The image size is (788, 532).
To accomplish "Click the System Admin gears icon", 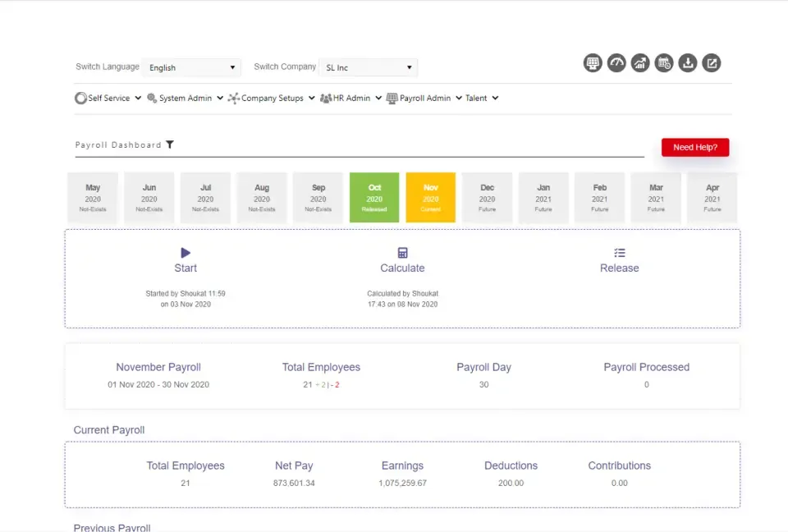I will pos(152,98).
